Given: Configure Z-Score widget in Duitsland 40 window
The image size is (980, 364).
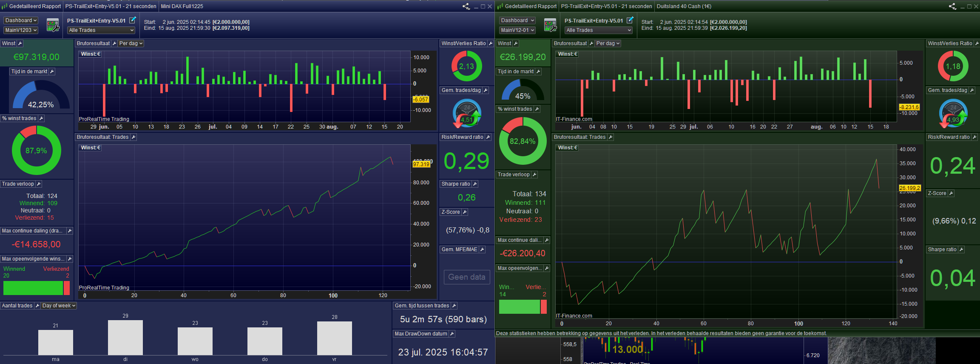Looking at the screenshot, I should click(x=951, y=193).
